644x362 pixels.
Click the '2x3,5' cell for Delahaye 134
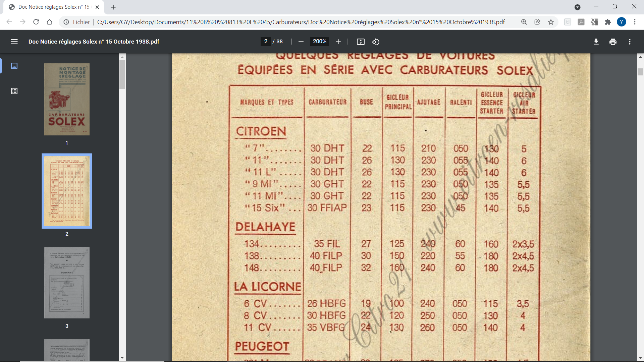523,244
